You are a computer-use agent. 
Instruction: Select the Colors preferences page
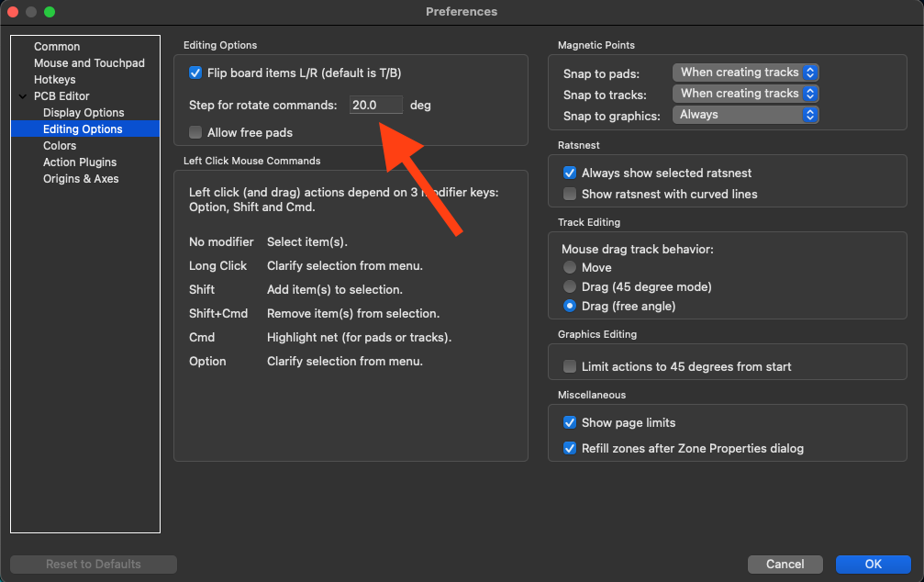pyautogui.click(x=60, y=146)
